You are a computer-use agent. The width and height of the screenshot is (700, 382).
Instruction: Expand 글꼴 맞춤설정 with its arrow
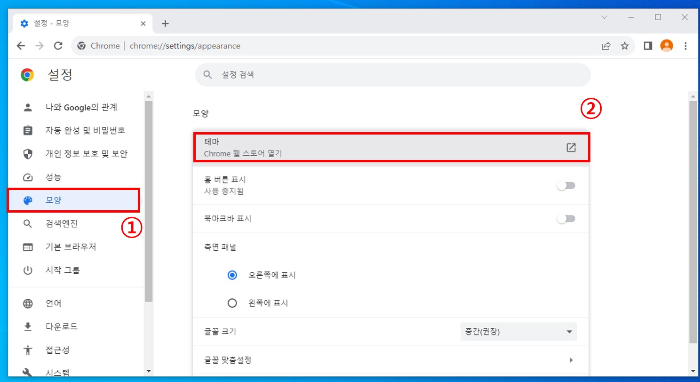click(x=571, y=360)
